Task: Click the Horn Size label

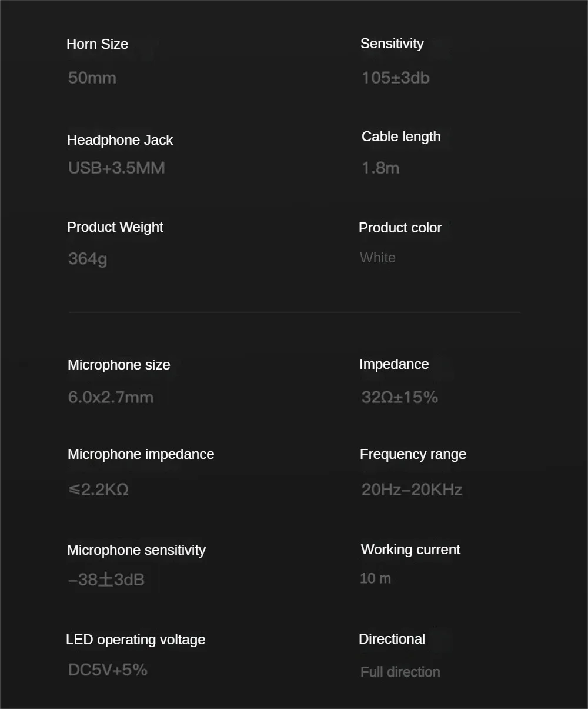Action: point(97,44)
